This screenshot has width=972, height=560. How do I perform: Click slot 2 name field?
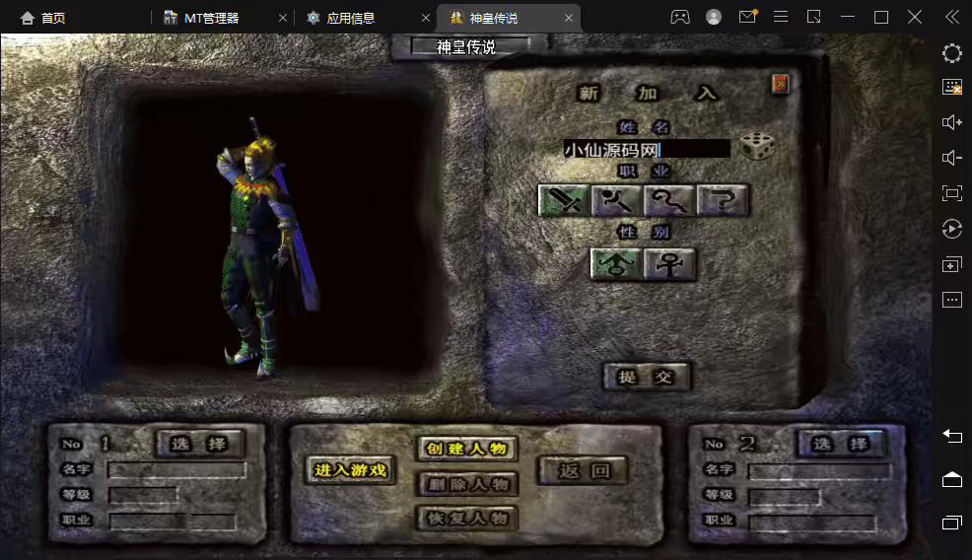819,471
